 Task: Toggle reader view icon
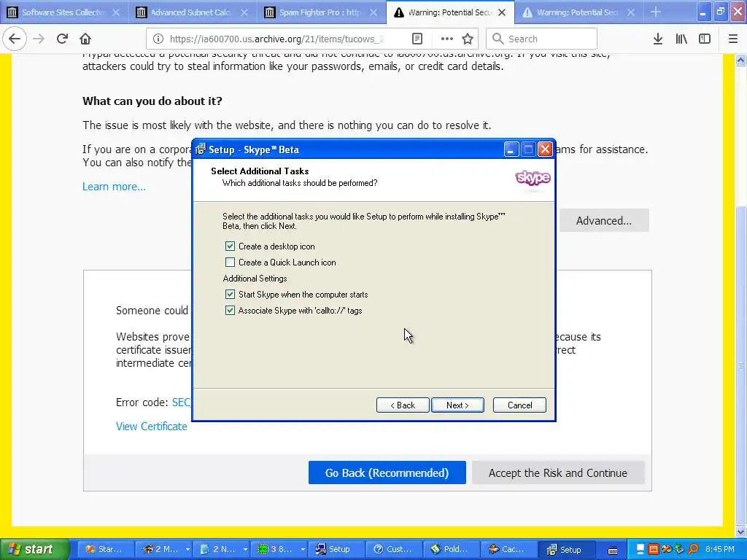point(417,39)
